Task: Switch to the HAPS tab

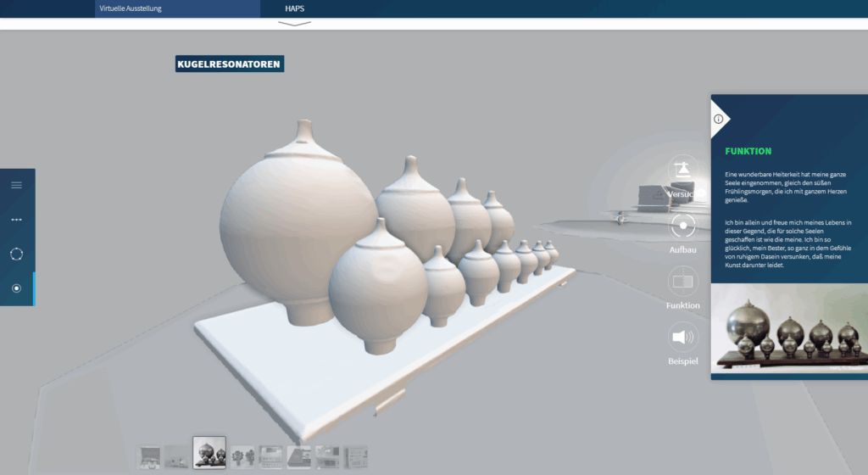Action: 294,8
